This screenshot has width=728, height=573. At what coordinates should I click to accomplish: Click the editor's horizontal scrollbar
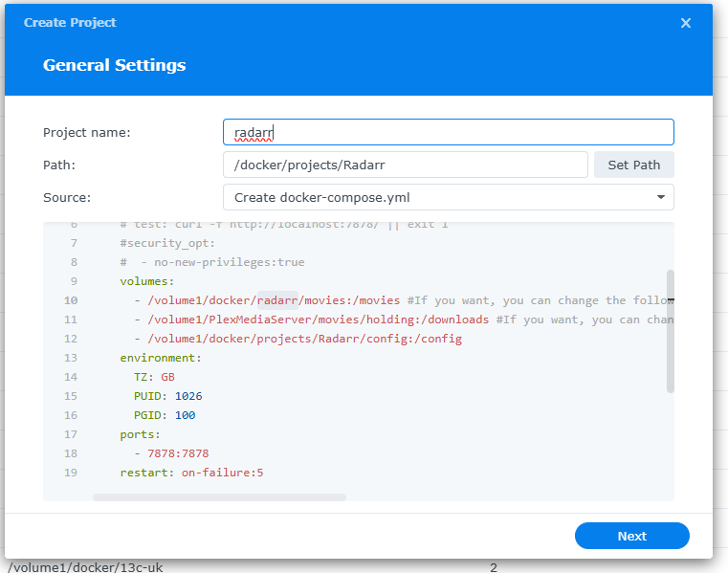pyautogui.click(x=219, y=497)
